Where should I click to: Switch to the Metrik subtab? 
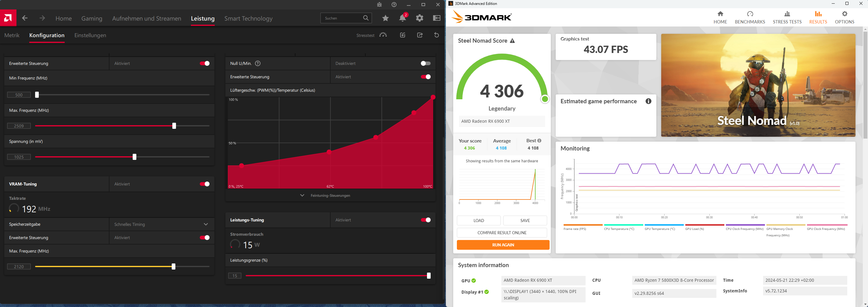(x=12, y=35)
